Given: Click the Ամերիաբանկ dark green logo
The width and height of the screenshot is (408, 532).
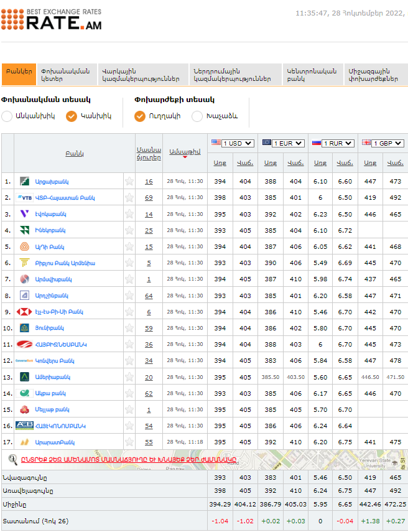Looking at the screenshot, I should point(24,377).
